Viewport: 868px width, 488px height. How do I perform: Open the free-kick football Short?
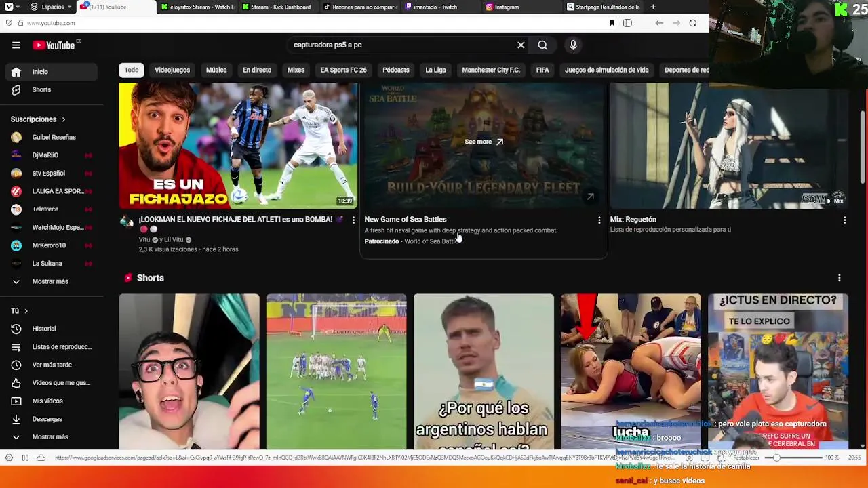tap(336, 371)
